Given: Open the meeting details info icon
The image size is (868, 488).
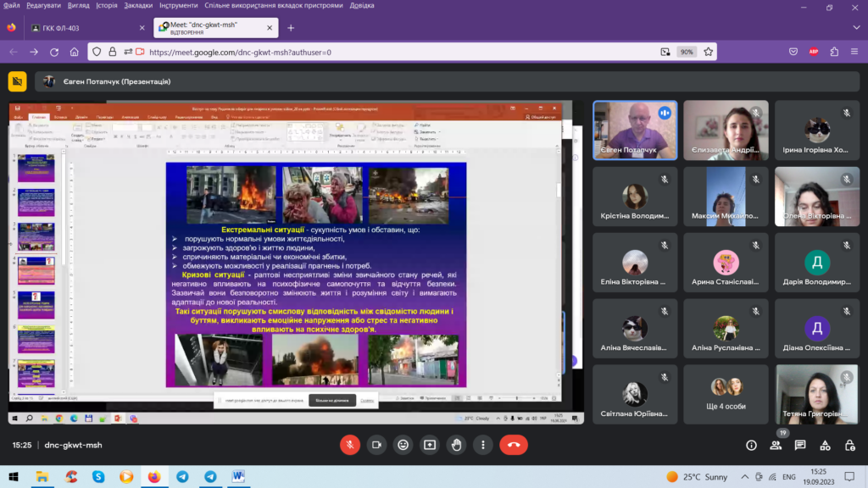Looking at the screenshot, I should click(x=751, y=445).
